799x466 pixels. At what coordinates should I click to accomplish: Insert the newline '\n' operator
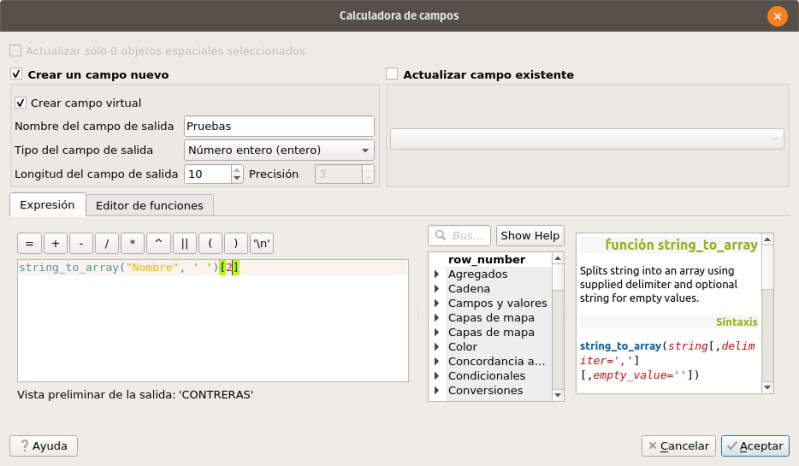pos(261,243)
